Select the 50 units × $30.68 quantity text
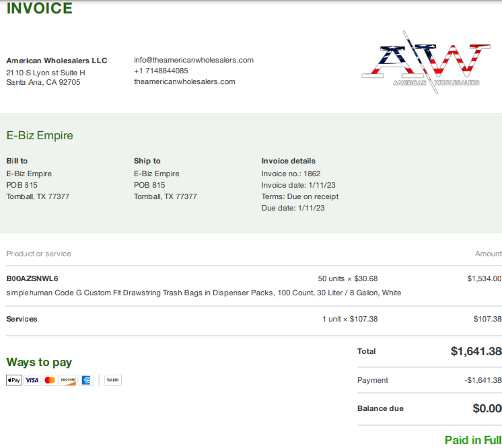502x448 pixels. pos(348,278)
